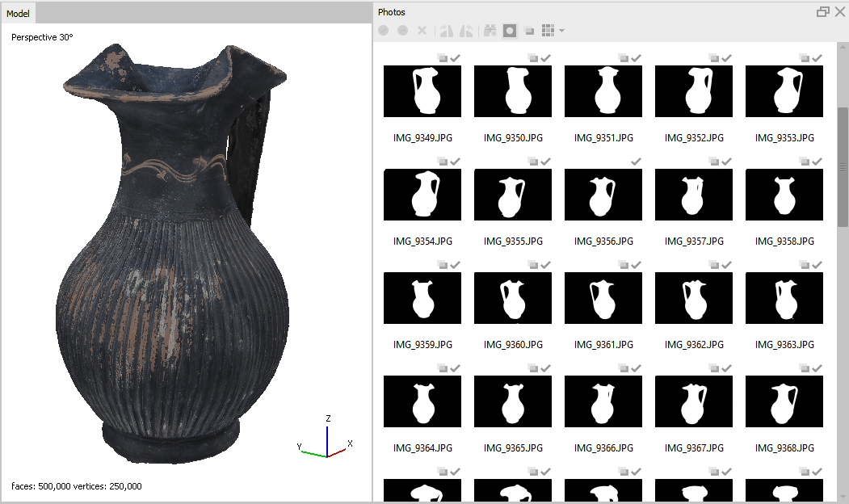Click the Remove Cameras X icon in Photos toolbar
The height and width of the screenshot is (504, 849).
[422, 31]
